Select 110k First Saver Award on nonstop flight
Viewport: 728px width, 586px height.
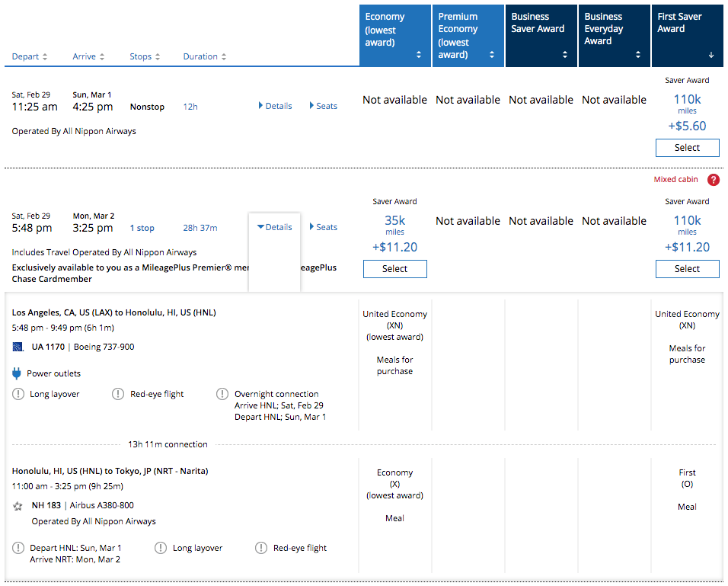[687, 148]
